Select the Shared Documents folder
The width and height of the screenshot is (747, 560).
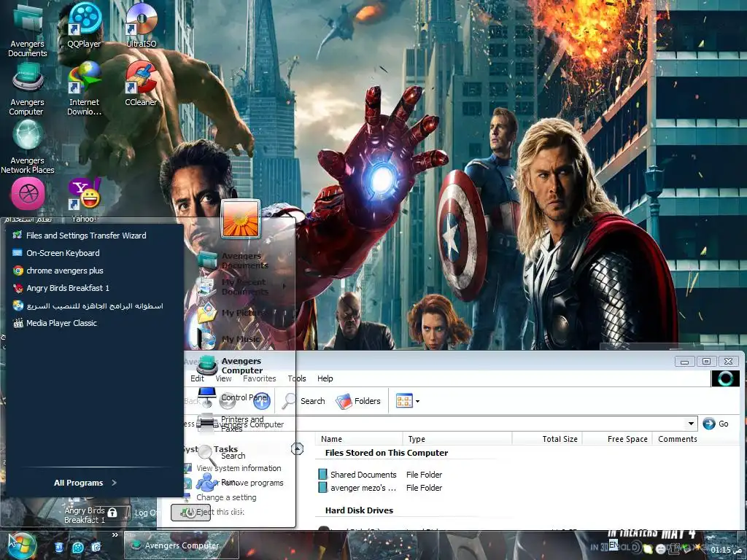[x=357, y=474]
